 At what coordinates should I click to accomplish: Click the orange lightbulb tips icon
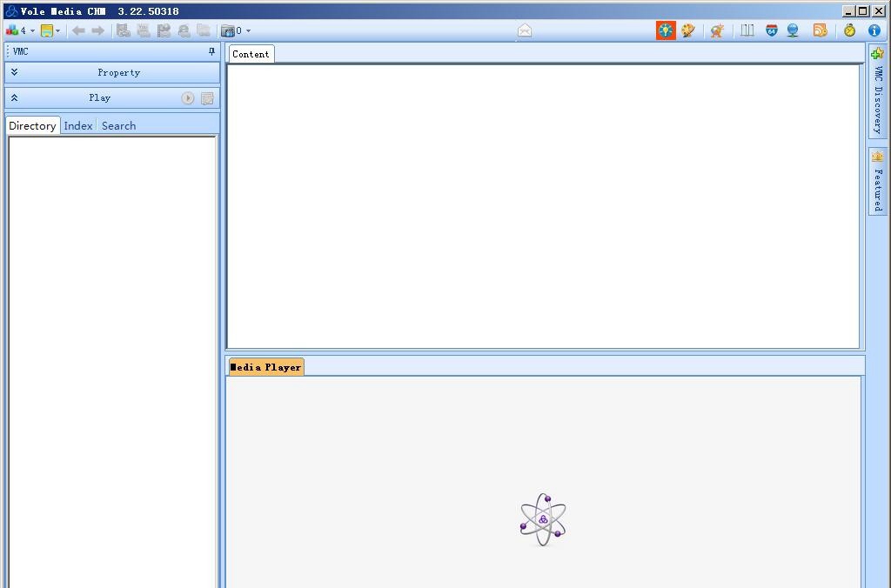[666, 30]
